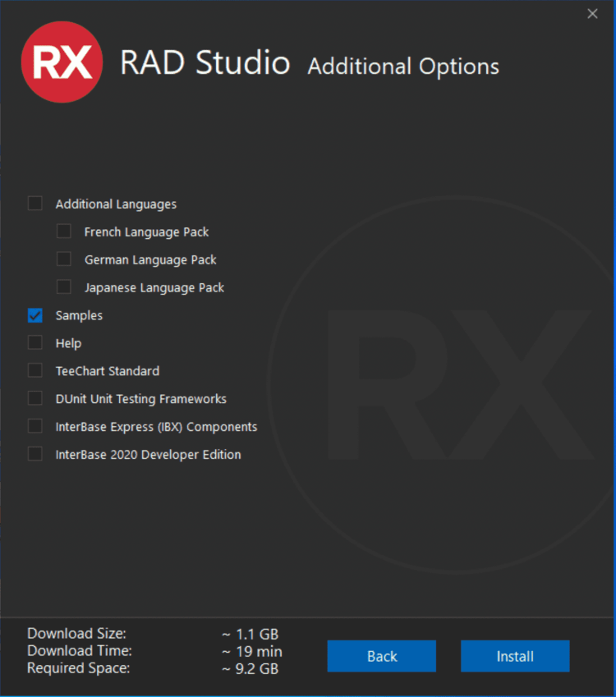Click the 'Samples' label text
This screenshot has width=616, height=697.
(79, 315)
